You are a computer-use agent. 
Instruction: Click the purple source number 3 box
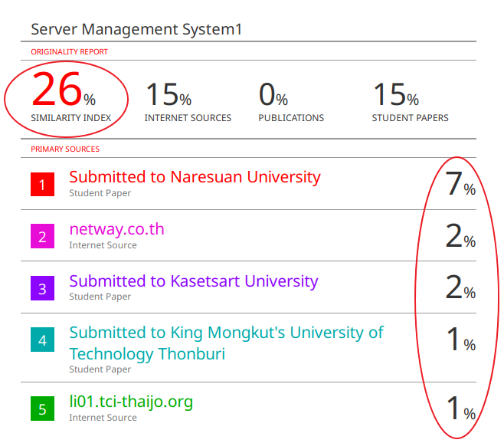42,288
